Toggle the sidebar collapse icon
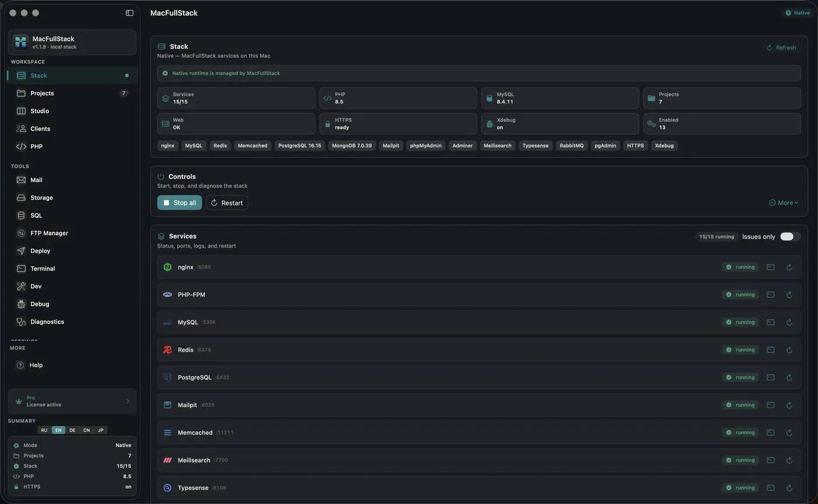This screenshot has width=818, height=504. click(130, 13)
